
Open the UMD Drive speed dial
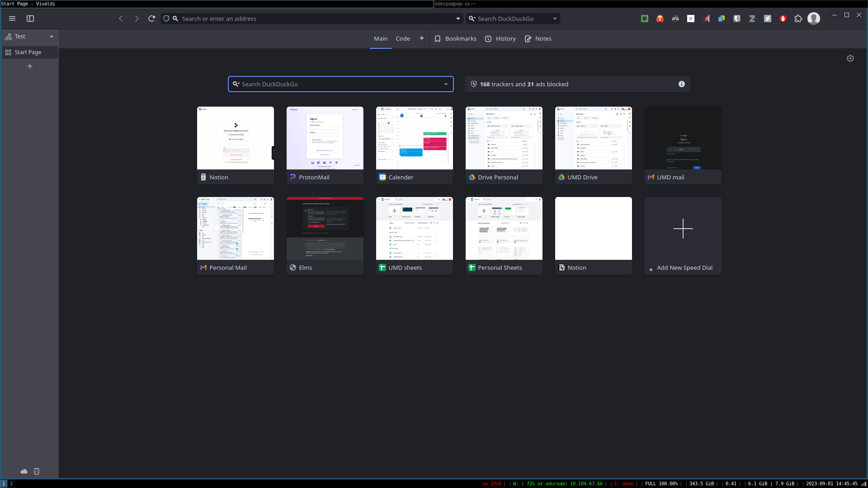pos(594,145)
